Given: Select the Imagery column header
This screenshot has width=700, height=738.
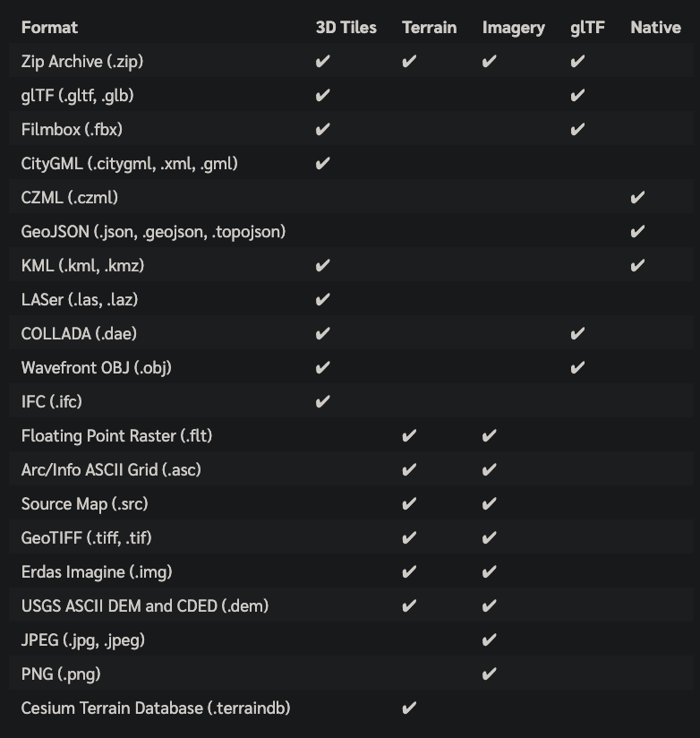Looking at the screenshot, I should (514, 28).
